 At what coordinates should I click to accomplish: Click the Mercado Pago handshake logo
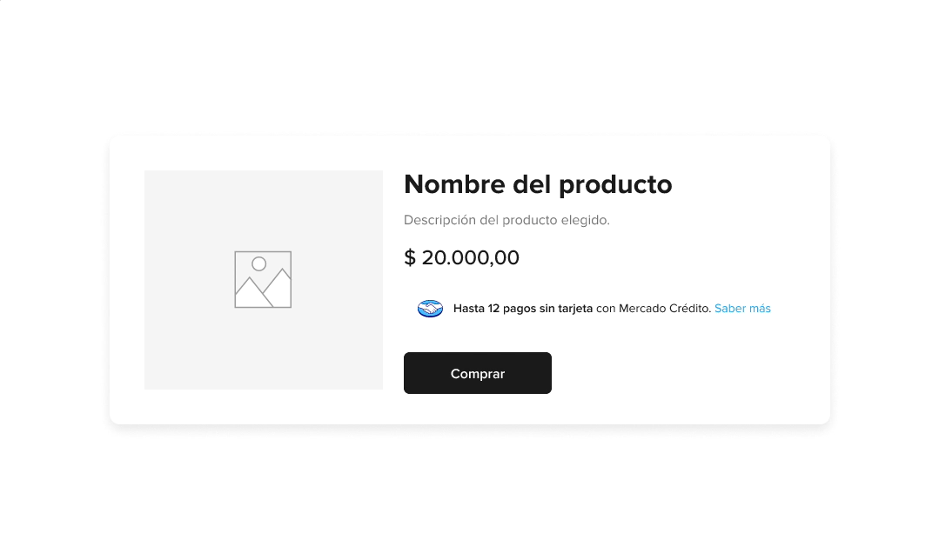(x=430, y=309)
